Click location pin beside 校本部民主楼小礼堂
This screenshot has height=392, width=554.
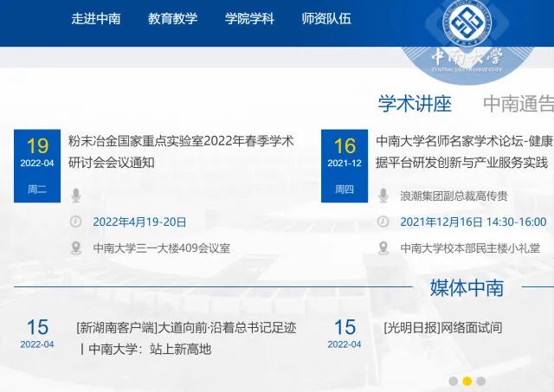pyautogui.click(x=383, y=247)
